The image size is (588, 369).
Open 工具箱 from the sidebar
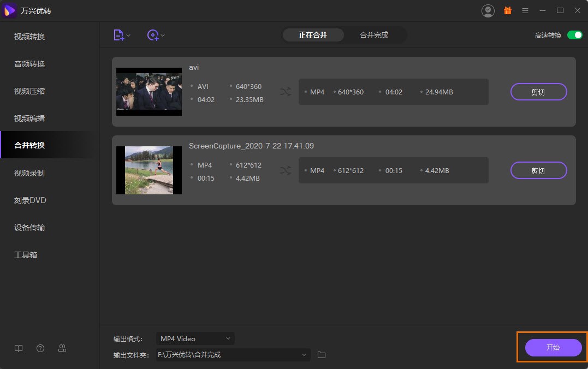pos(26,255)
